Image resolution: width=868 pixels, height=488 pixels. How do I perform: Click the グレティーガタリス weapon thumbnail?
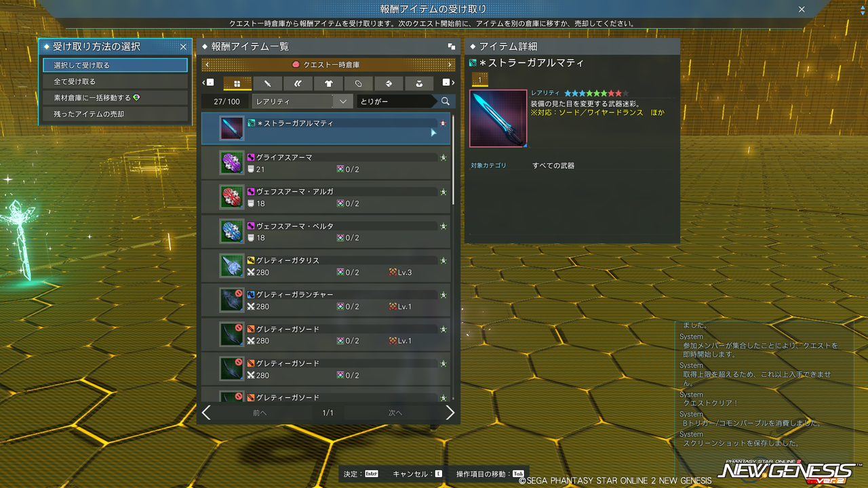(231, 266)
